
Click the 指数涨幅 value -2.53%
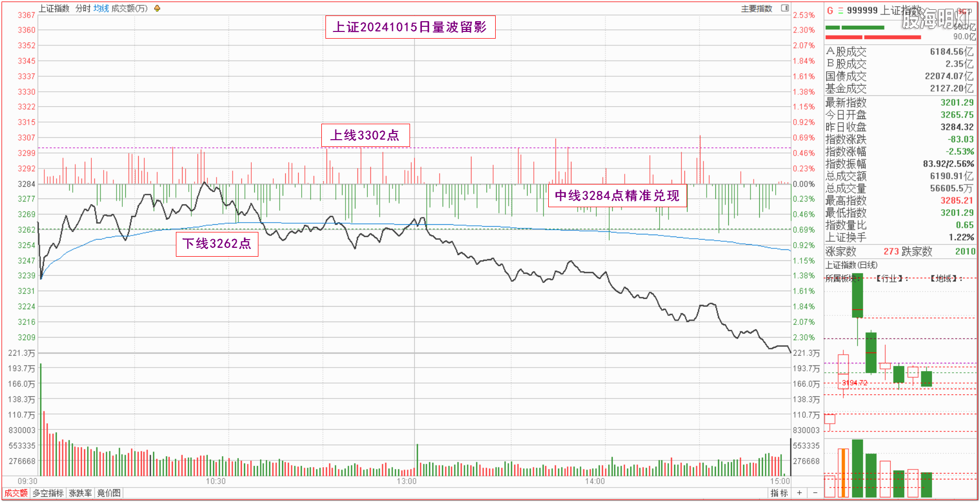tap(959, 152)
